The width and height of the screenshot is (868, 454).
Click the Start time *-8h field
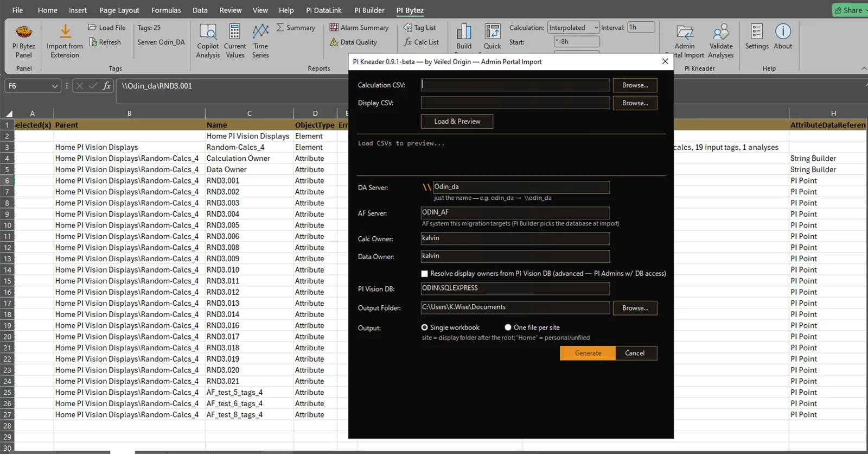click(577, 42)
